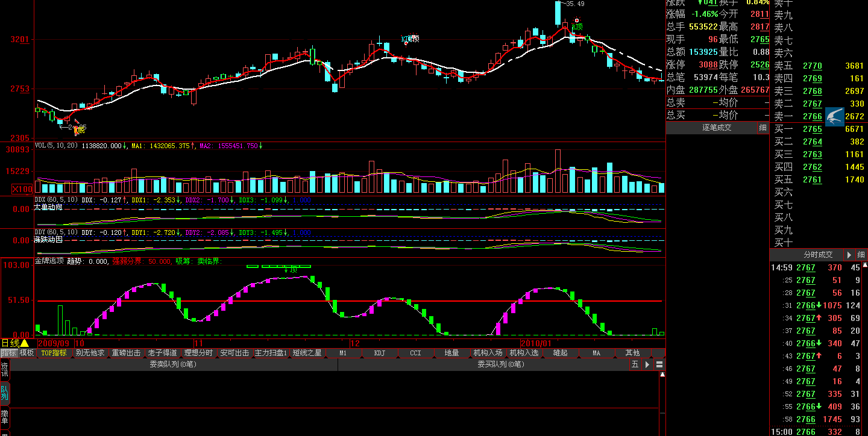Click the 金牌逃顶 indicator title
This screenshot has height=436, width=868.
click(49, 261)
